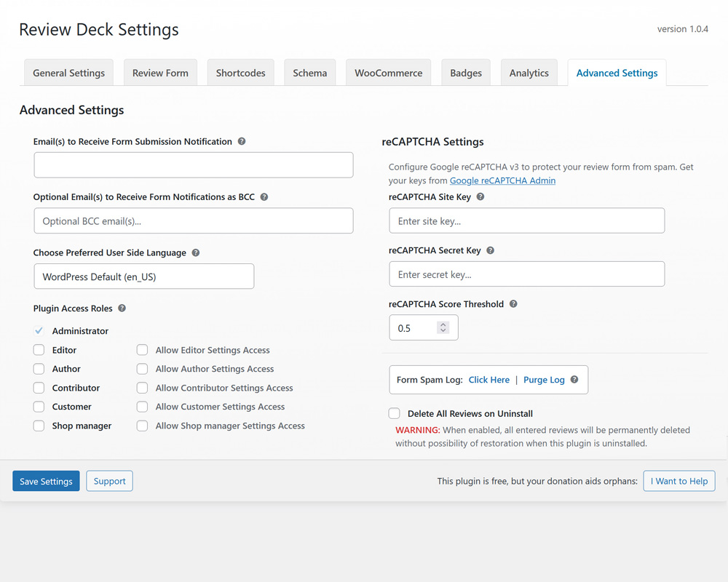728x582 pixels.
Task: Click the Save Settings button
Action: 46,481
